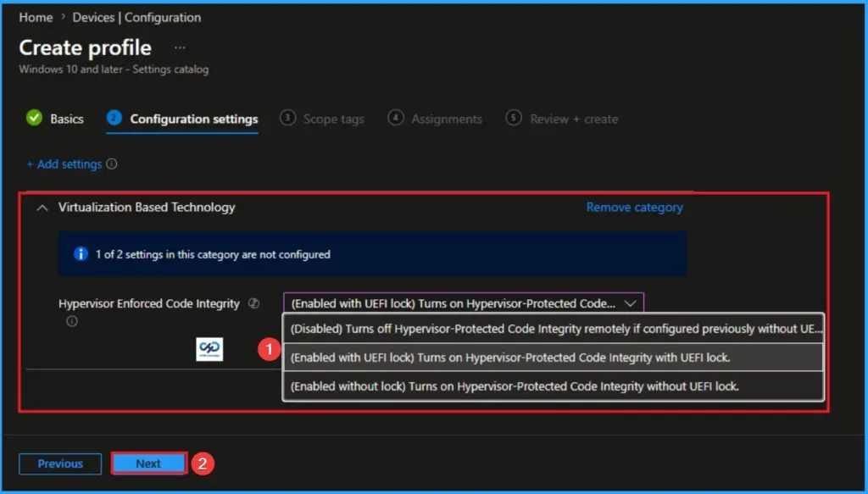This screenshot has width=868, height=494.
Task: Open the Assignments step
Action: [x=435, y=119]
